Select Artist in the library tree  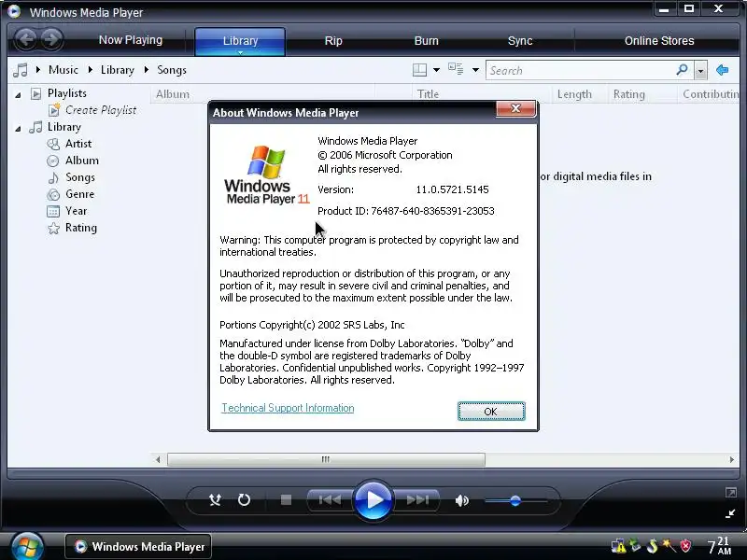point(78,144)
